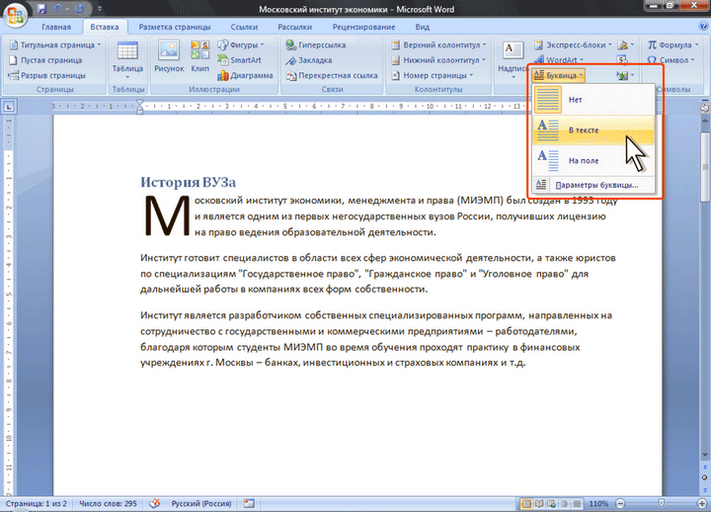Open the Экспресс-блоки menu
The image size is (711, 512).
(x=573, y=45)
